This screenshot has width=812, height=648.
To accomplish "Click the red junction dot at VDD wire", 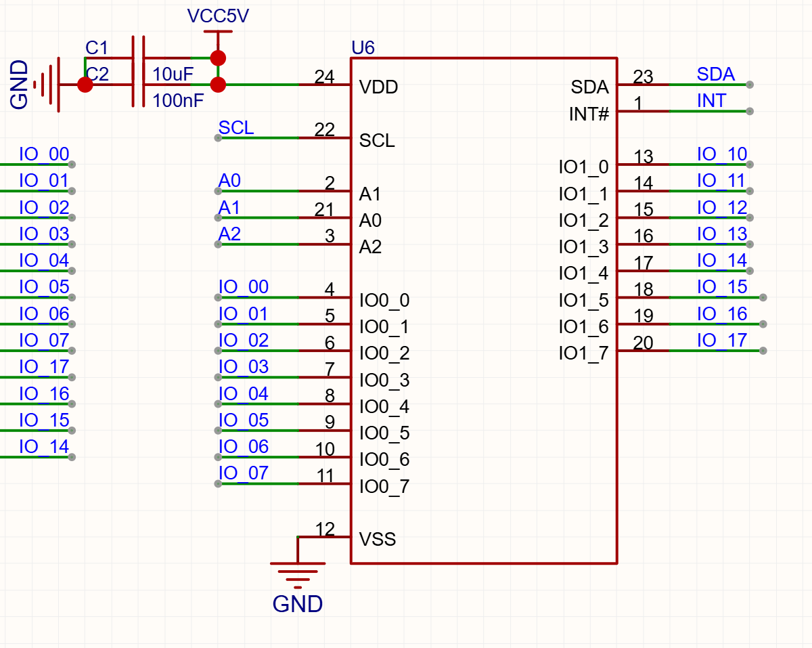I will pos(218,85).
